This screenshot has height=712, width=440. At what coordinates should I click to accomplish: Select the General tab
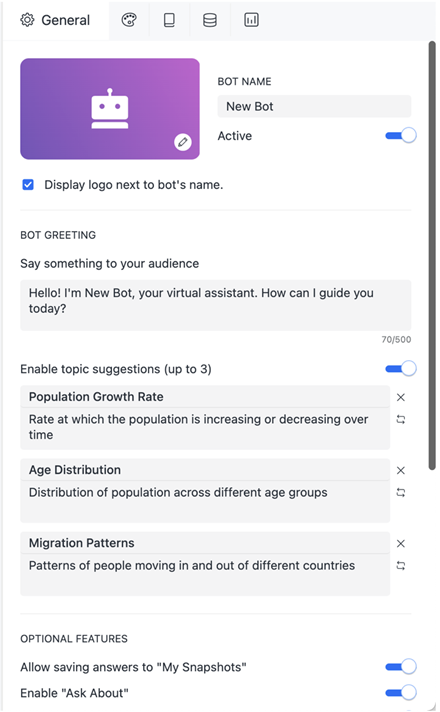click(x=55, y=20)
